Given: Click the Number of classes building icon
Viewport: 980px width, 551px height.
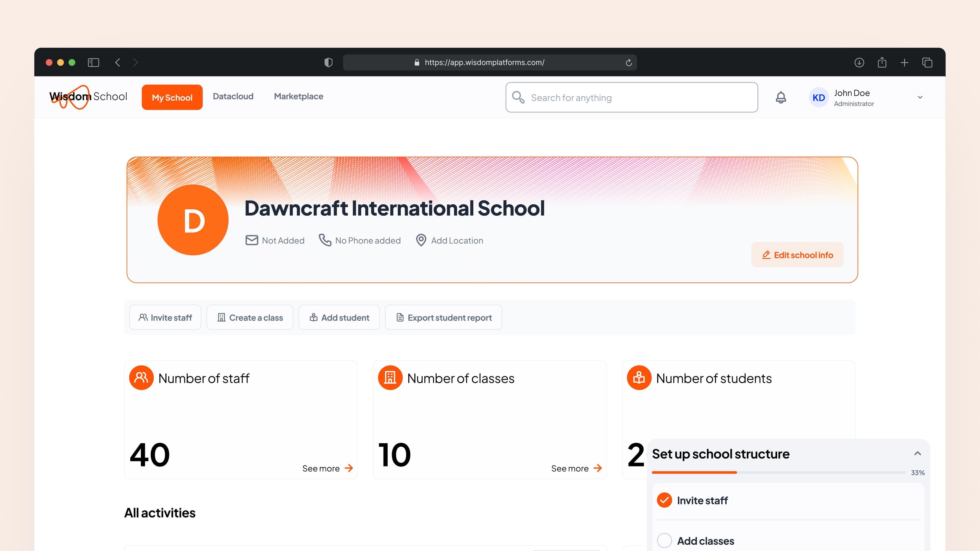Looking at the screenshot, I should (x=390, y=378).
